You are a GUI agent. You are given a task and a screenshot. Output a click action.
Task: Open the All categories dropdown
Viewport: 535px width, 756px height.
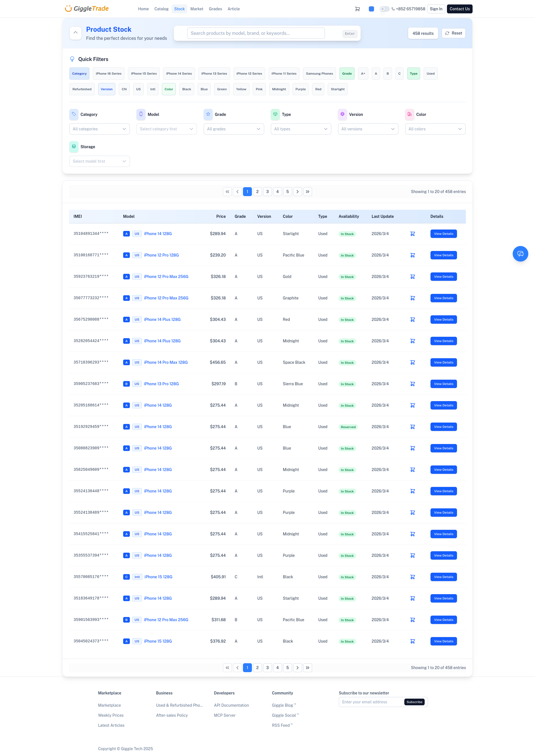[99, 129]
